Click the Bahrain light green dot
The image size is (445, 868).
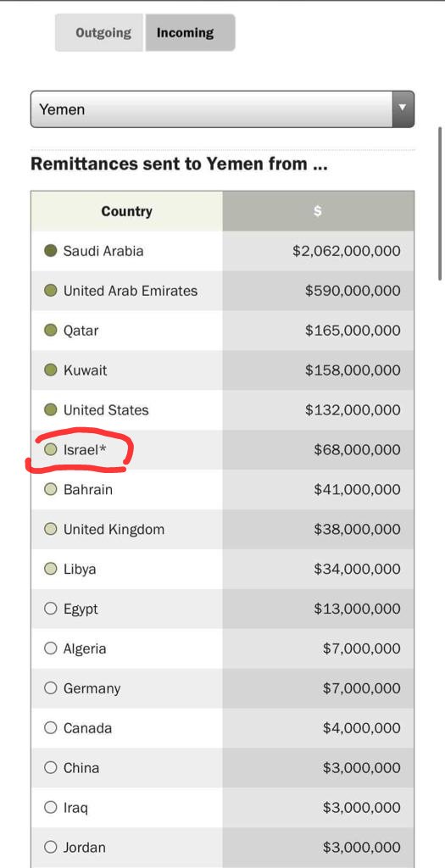click(50, 489)
